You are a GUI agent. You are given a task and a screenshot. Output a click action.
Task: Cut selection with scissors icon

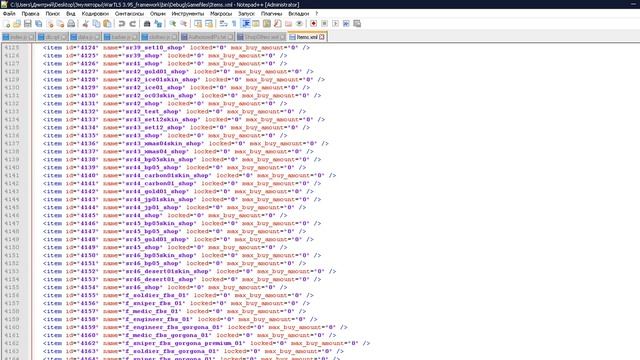tap(85, 24)
